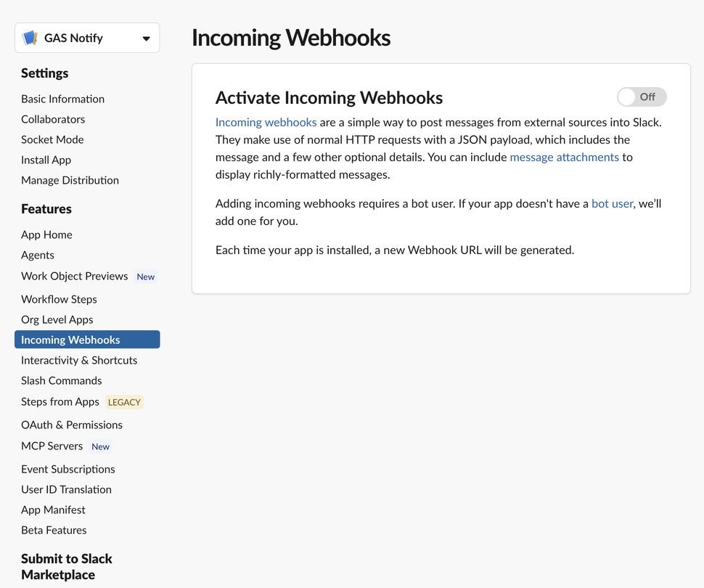704x588 pixels.
Task: Go to Beta Features page
Action: coord(54,530)
